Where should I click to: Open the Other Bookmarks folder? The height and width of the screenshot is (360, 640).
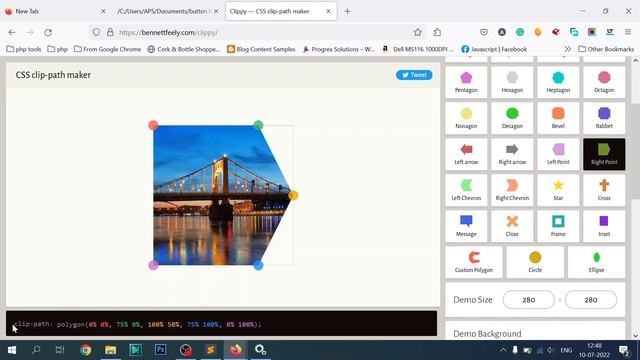pyautogui.click(x=606, y=49)
